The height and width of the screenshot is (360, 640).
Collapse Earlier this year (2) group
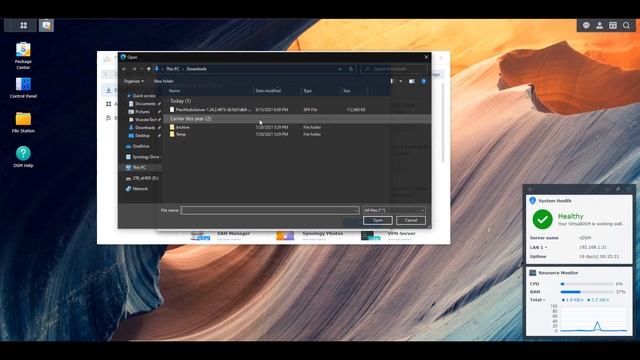(190, 119)
